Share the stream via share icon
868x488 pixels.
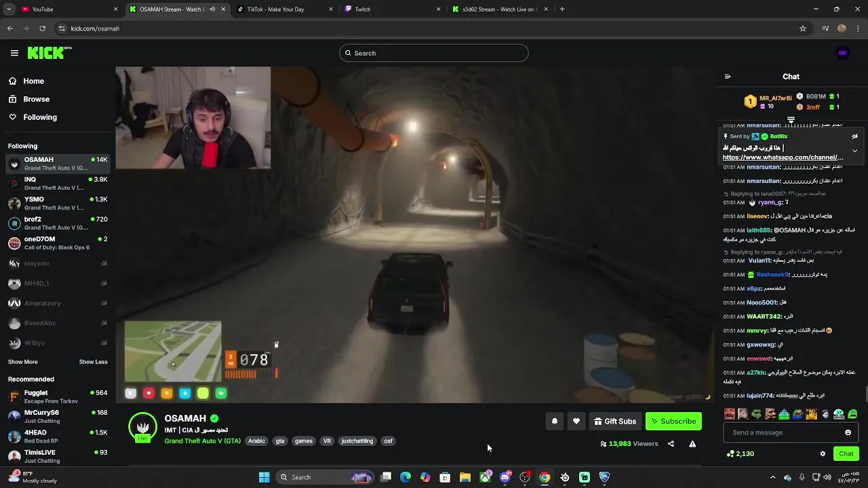click(x=671, y=444)
